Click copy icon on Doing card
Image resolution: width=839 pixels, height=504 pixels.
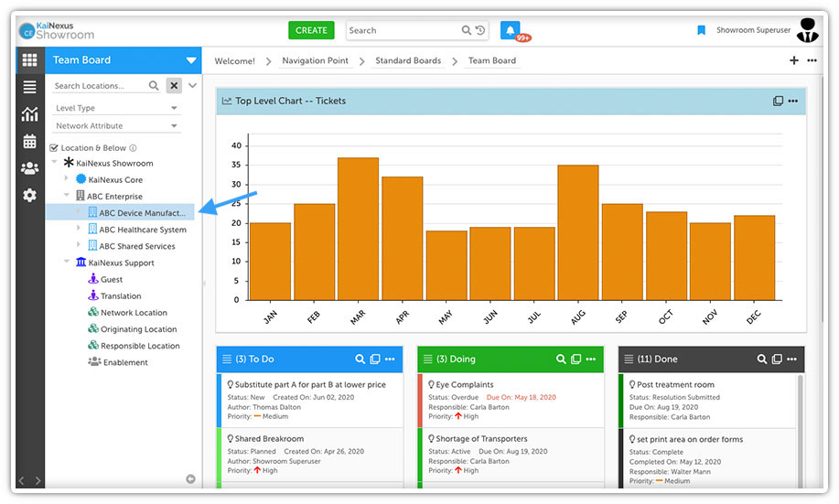[x=575, y=359]
